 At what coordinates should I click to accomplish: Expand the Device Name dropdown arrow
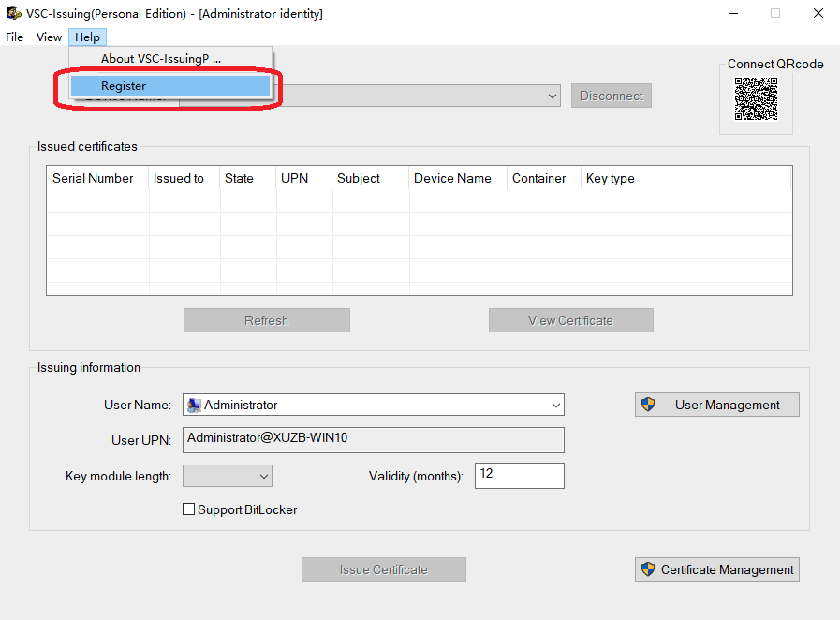tap(552, 96)
